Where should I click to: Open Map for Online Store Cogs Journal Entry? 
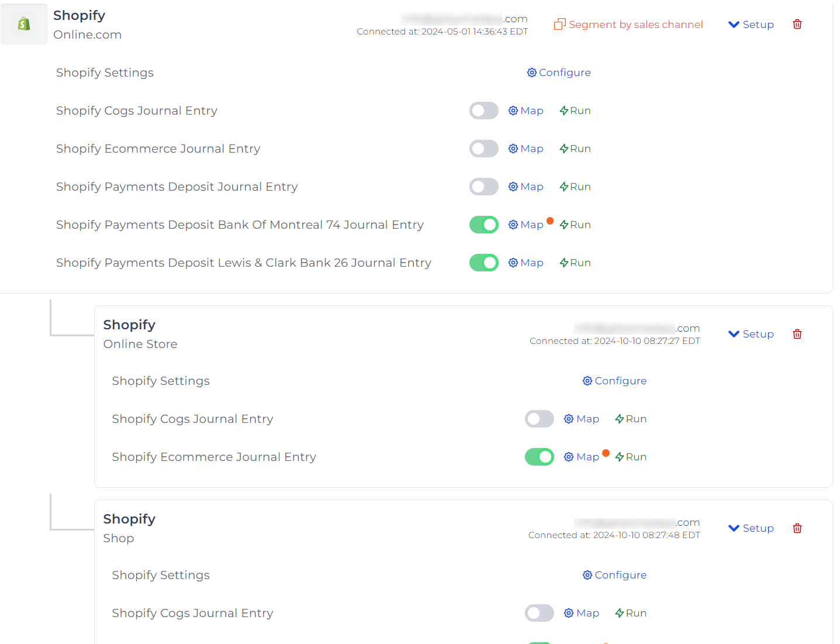582,419
